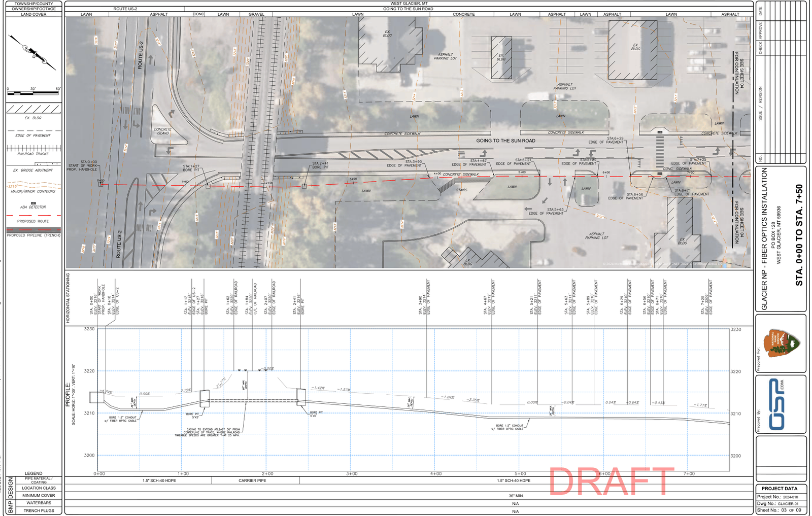Viewport: 812px width, 516px height.
Task: Select the railroad tracks legend symbol
Action: point(33,148)
